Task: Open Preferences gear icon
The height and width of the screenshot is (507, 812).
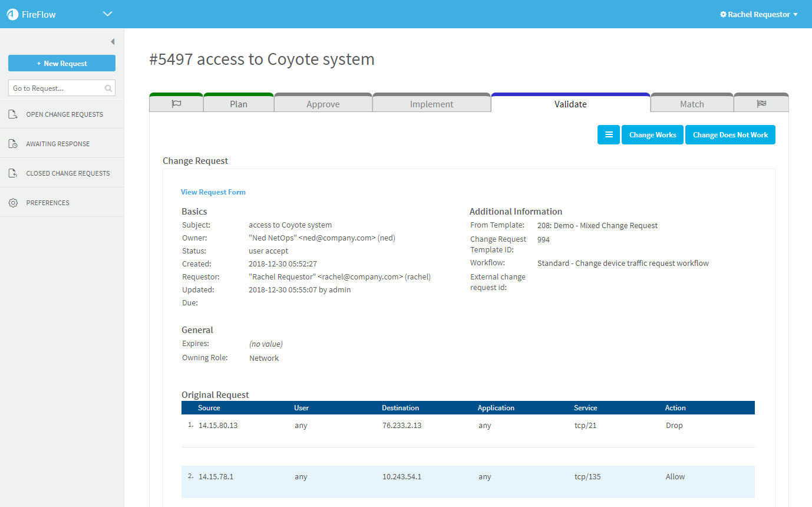Action: (13, 203)
